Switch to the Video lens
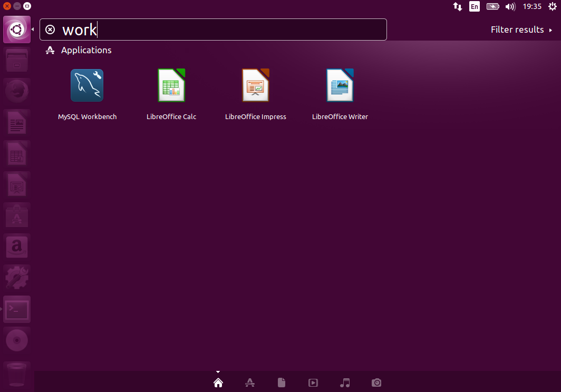The height and width of the screenshot is (392, 561). tap(313, 383)
